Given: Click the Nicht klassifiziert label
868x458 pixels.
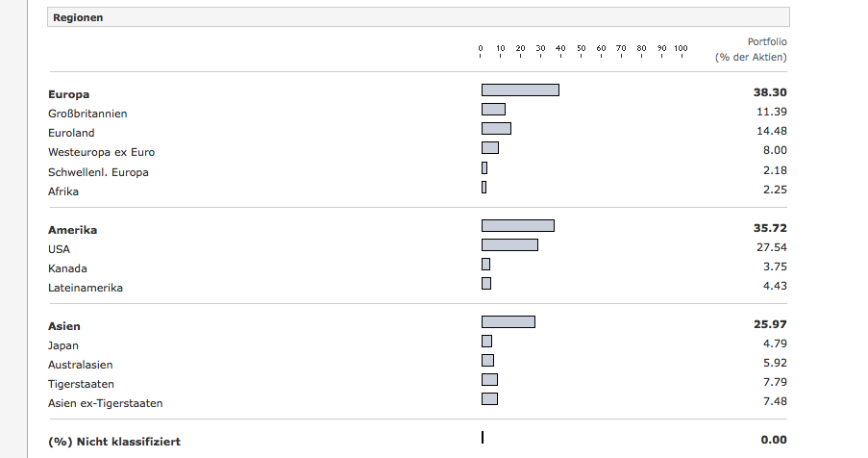Looking at the screenshot, I should coord(114,442).
